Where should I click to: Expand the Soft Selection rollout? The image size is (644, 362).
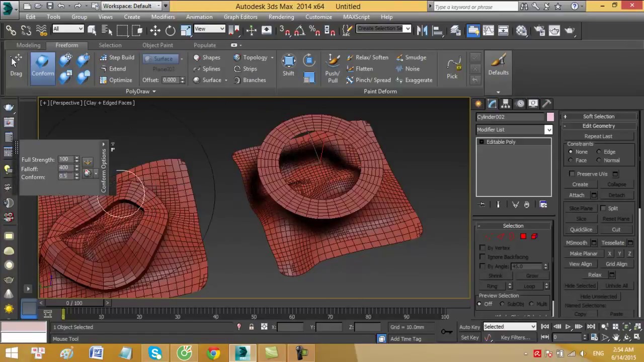[x=598, y=117]
